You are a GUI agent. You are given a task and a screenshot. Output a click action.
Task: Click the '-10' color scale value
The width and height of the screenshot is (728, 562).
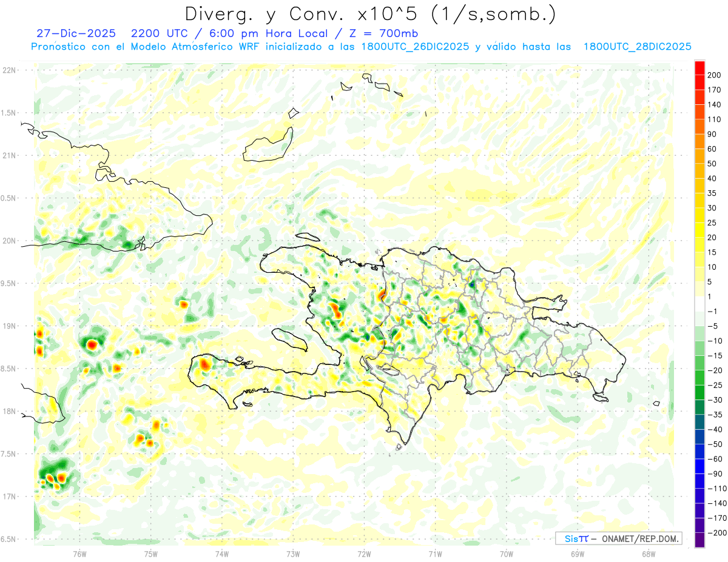click(714, 341)
